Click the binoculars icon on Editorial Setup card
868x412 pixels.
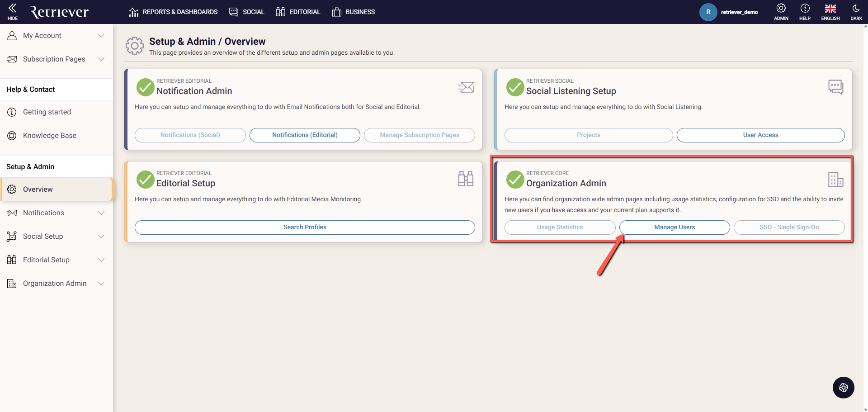[466, 179]
